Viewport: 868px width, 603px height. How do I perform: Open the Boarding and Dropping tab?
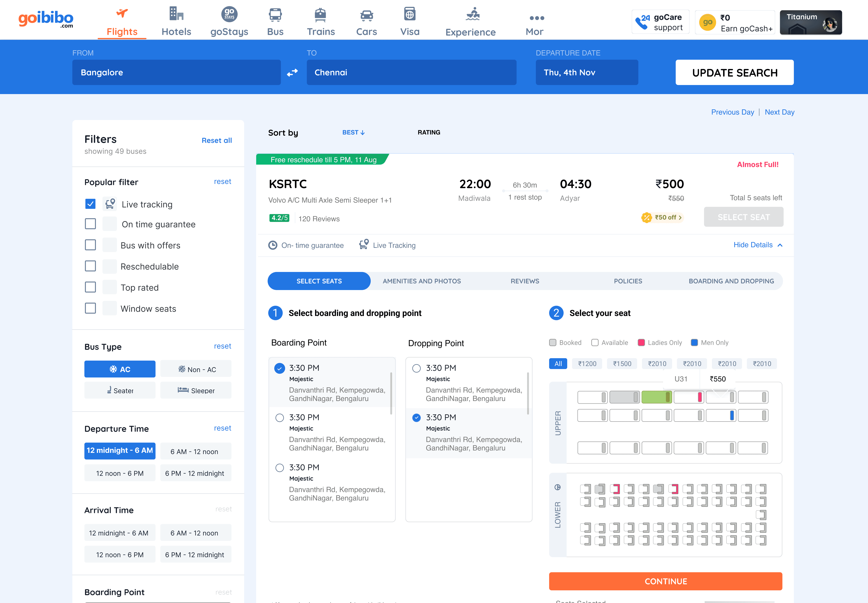(x=731, y=281)
